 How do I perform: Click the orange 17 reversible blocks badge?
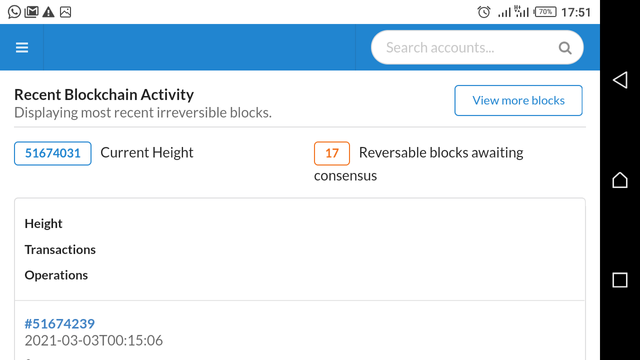[x=332, y=153]
